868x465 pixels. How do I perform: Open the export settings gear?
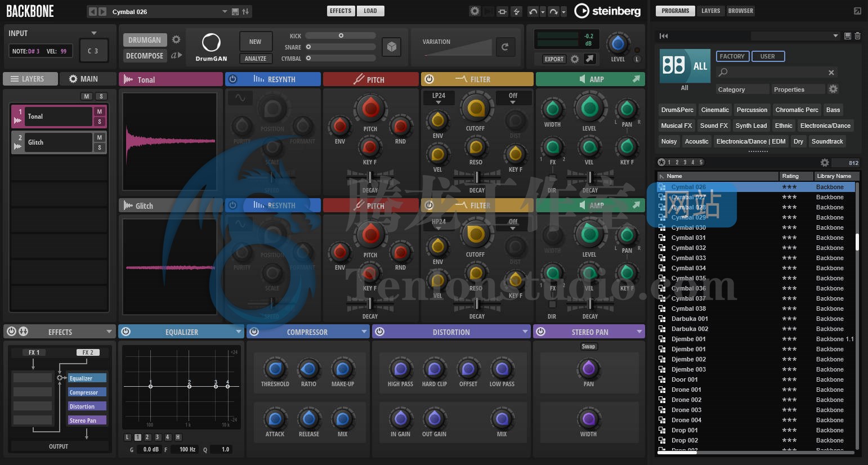click(575, 59)
